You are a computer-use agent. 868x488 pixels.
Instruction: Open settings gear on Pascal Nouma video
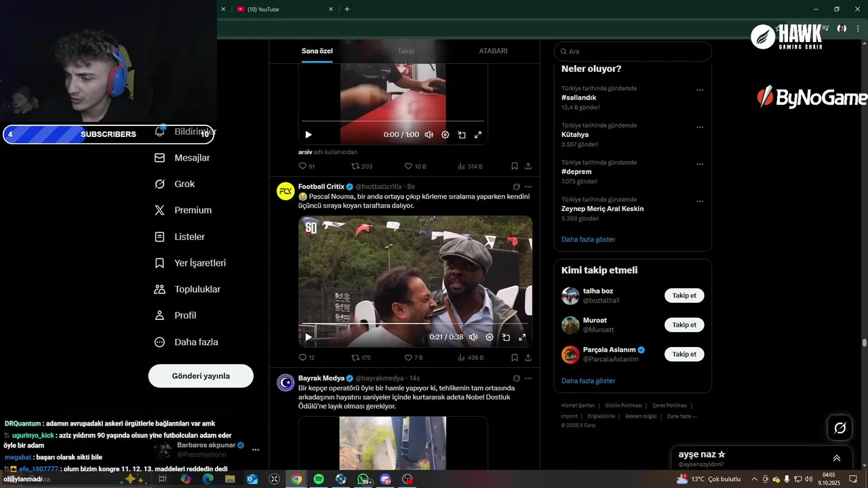(x=490, y=337)
